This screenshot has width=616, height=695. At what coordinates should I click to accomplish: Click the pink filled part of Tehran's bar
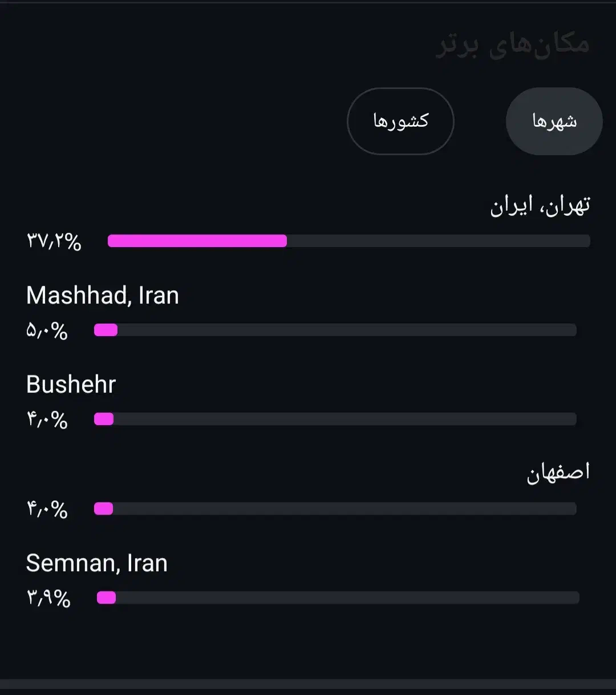197,241
